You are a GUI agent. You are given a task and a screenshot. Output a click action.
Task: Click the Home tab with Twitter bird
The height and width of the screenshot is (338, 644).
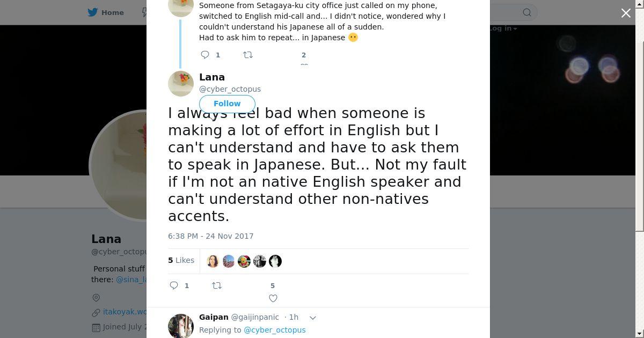point(106,12)
